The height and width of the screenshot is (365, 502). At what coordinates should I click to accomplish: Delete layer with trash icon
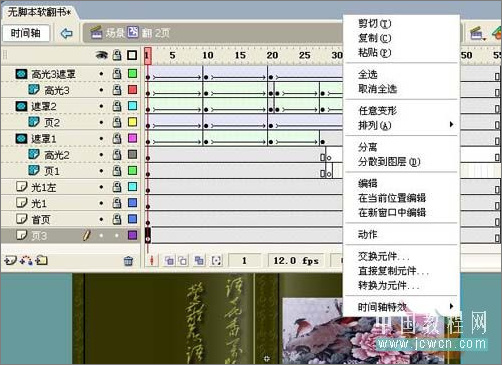point(128,261)
